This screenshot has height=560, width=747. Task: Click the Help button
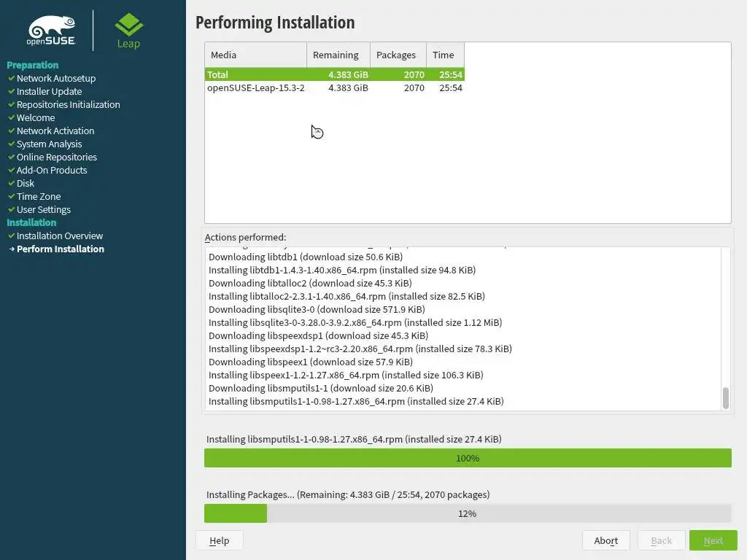[219, 540]
